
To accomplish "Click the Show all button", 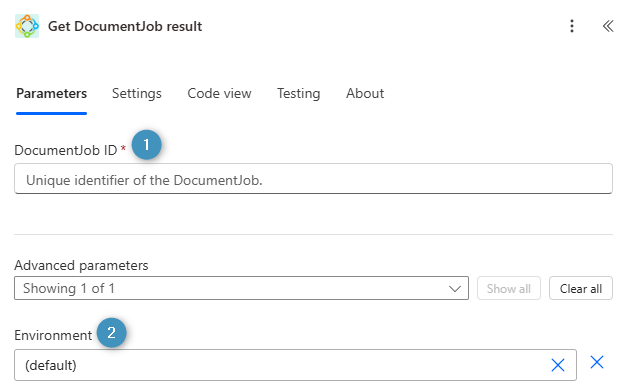I will (x=509, y=288).
